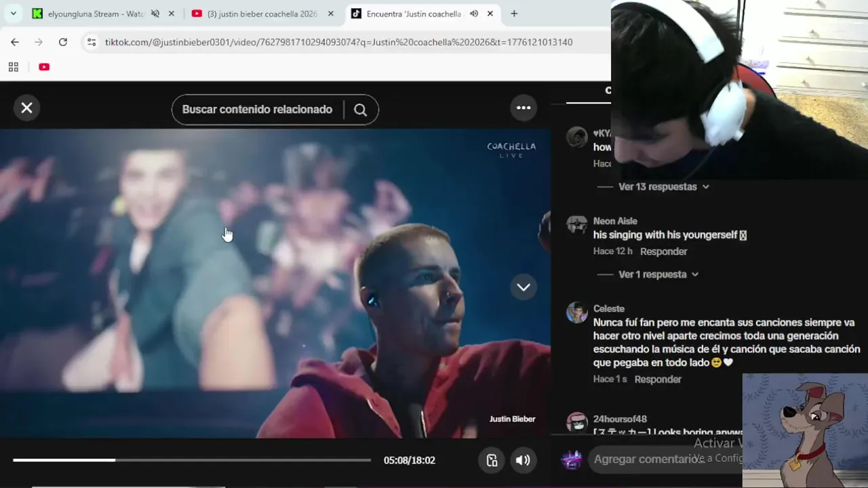Image resolution: width=868 pixels, height=488 pixels.
Task: Click 'Hace 12 h' timestamp on Neon Aisle comment
Action: point(613,251)
